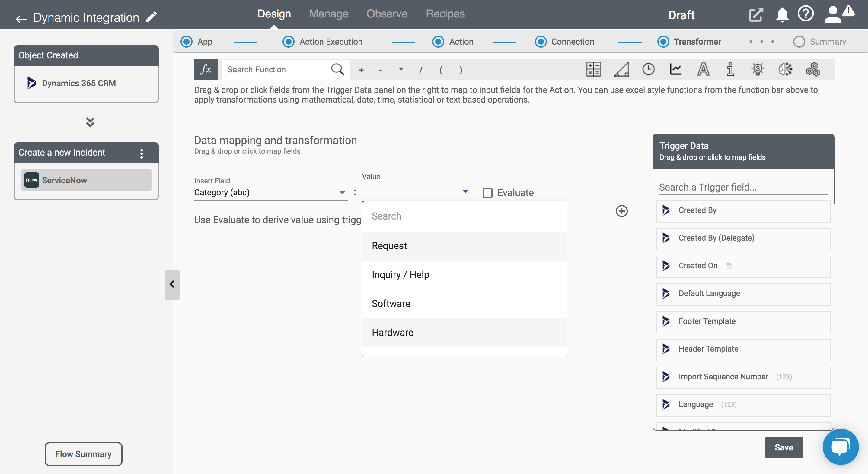
Task: Select the Summary step radio
Action: (x=799, y=42)
